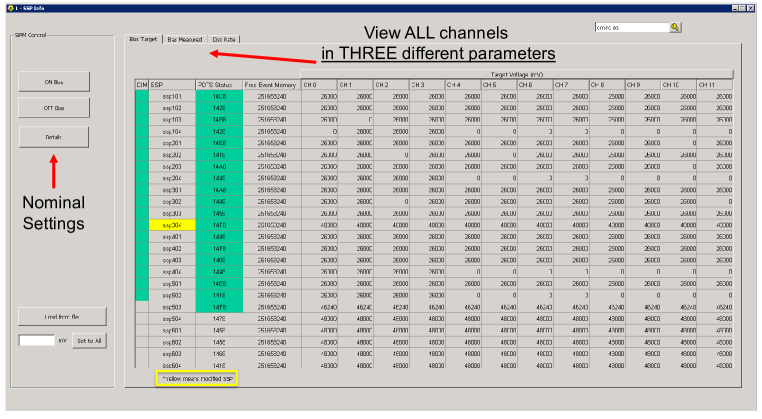
Task: Select the ssp301 row name
Action: [x=172, y=190]
